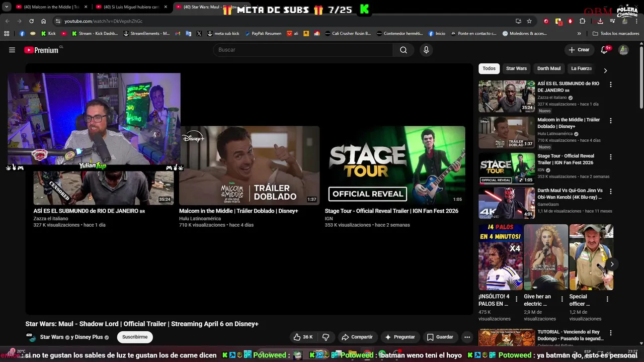Play the Stage Tour Official Reveal endscreen video
The width and height of the screenshot is (644, 362).
pyautogui.click(x=395, y=165)
